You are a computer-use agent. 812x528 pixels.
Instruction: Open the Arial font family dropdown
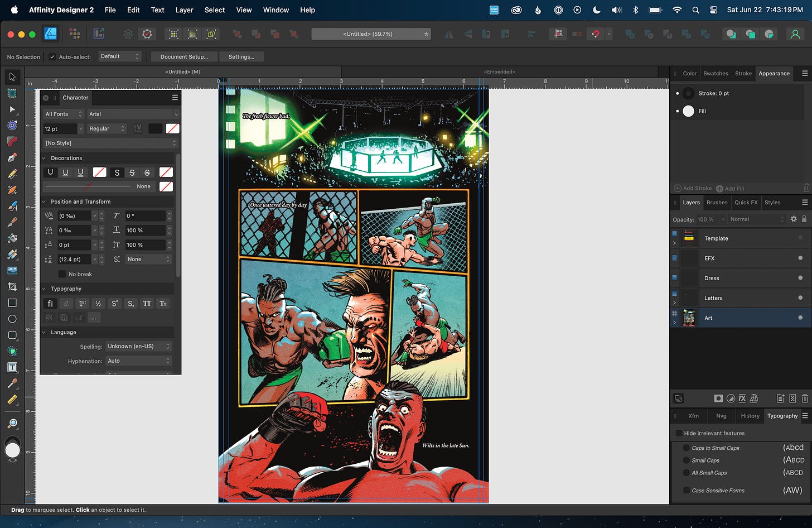(133, 114)
